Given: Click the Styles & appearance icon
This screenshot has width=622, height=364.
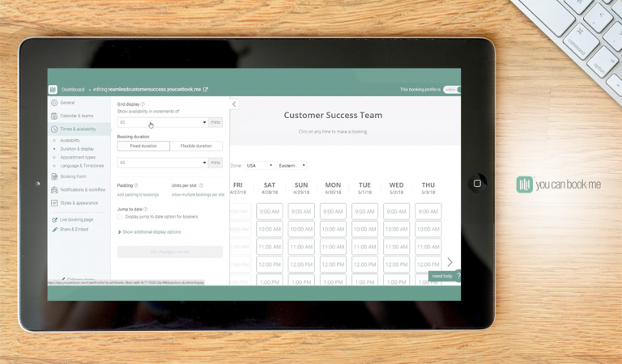Looking at the screenshot, I should click(x=54, y=203).
